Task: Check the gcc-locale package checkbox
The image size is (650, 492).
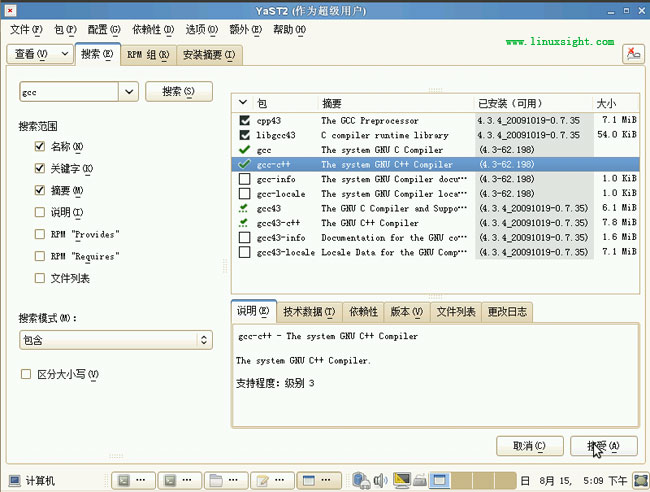Action: pos(245,194)
